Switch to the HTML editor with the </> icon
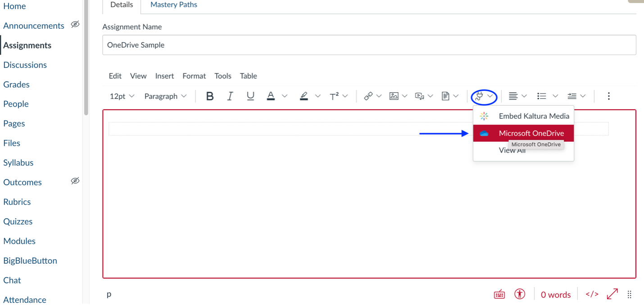Viewport: 644px width, 305px height. tap(592, 294)
